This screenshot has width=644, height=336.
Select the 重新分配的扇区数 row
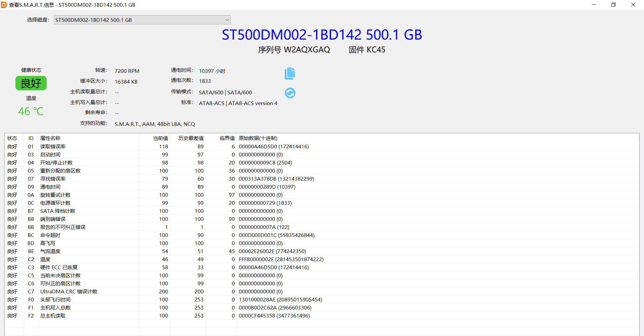322,171
